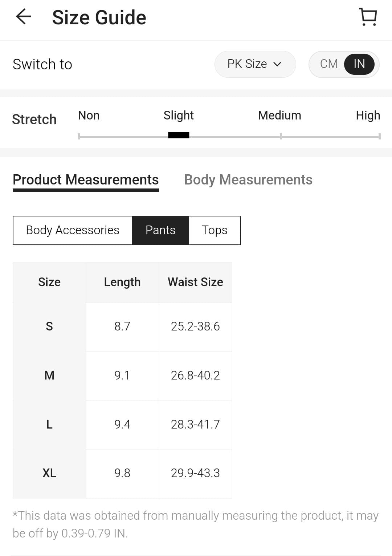The width and height of the screenshot is (392, 556).
Task: Show the Tops measurements
Action: (x=215, y=230)
